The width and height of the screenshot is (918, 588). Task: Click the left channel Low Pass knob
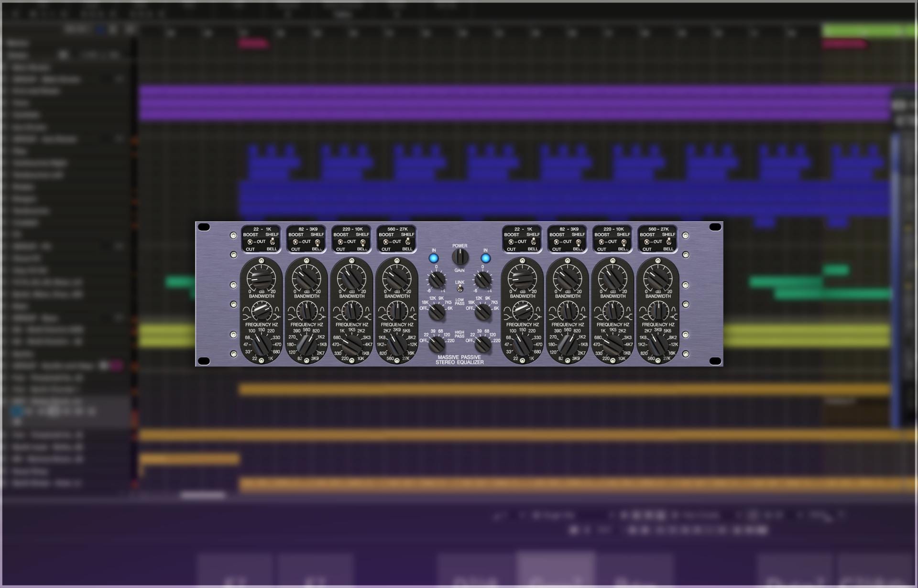point(437,312)
